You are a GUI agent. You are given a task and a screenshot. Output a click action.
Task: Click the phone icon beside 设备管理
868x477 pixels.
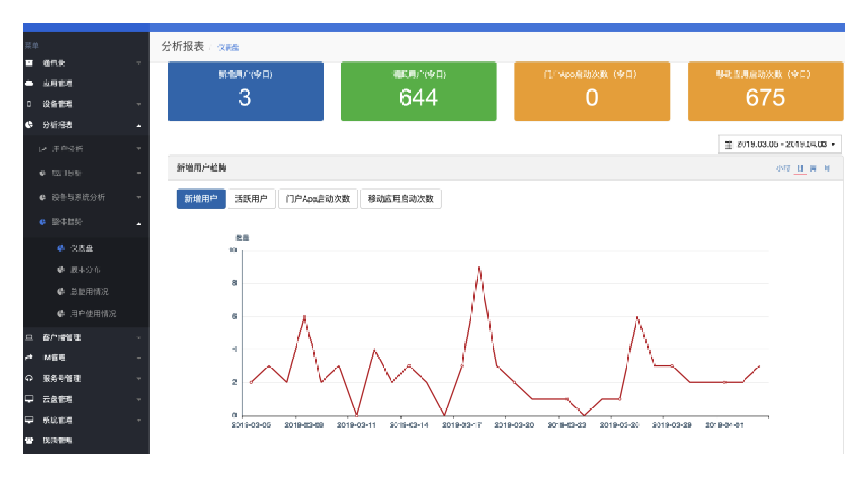(x=29, y=104)
